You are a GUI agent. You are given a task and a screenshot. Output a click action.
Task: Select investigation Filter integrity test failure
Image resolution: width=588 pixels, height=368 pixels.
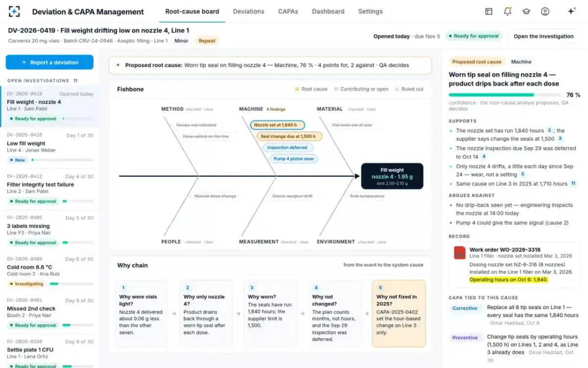[50, 189]
